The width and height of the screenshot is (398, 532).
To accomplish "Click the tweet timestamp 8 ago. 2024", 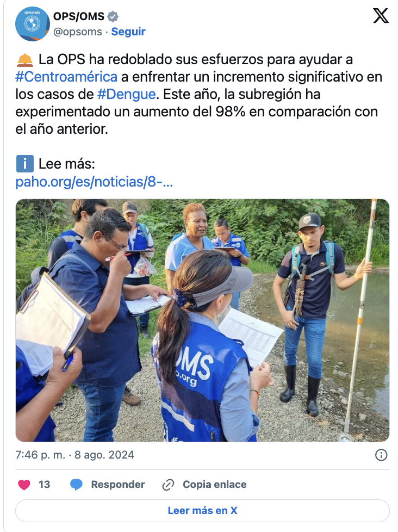I will [104, 455].
